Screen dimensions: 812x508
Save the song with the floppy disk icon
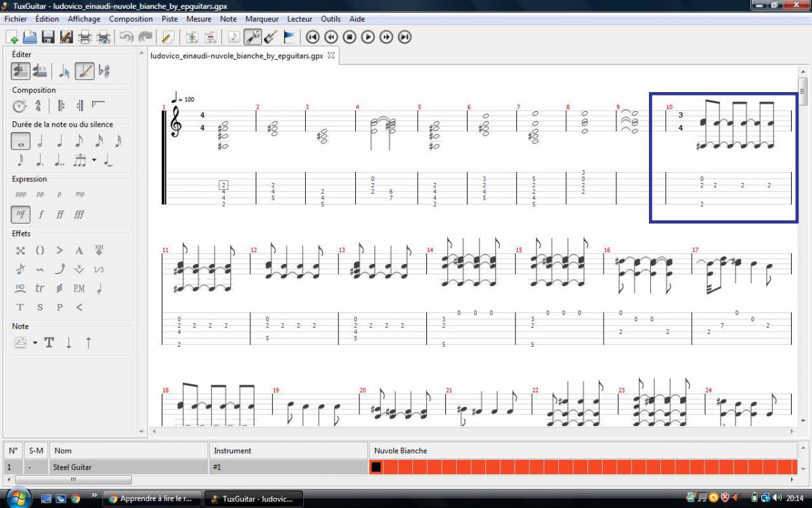pyautogui.click(x=48, y=37)
